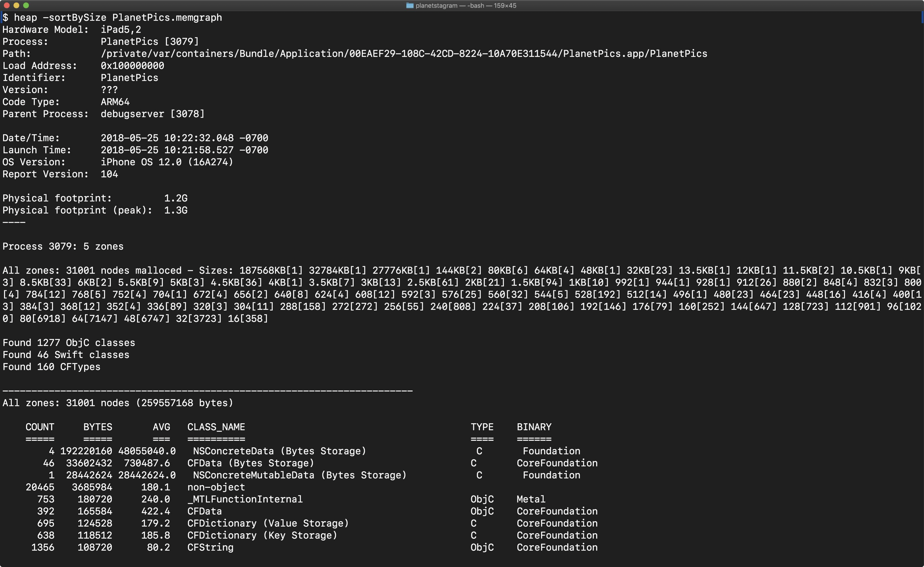Click the BINARY column header

point(534,427)
